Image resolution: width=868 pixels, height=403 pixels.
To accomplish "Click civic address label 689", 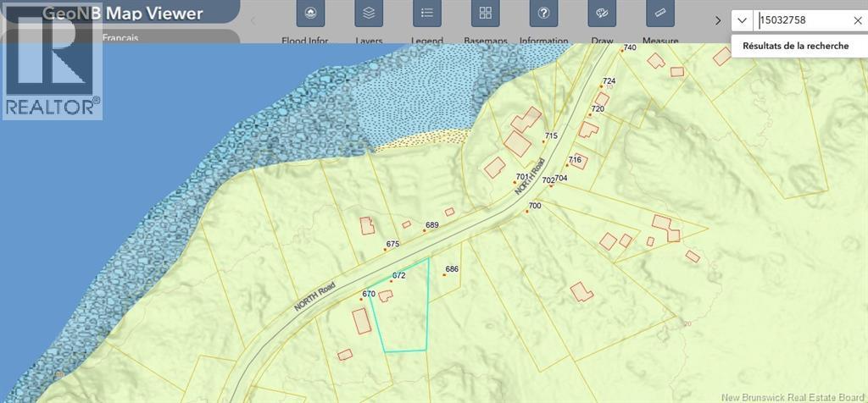I will [x=432, y=225].
